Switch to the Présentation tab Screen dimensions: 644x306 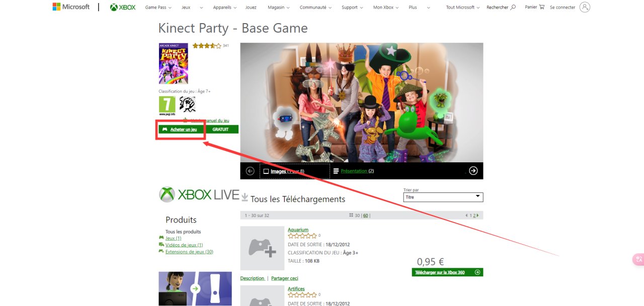pyautogui.click(x=354, y=171)
